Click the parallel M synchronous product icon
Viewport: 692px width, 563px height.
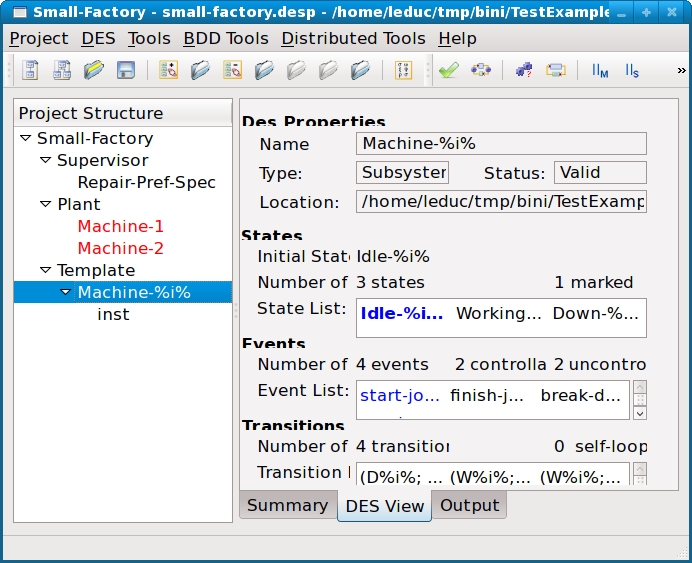point(601,70)
